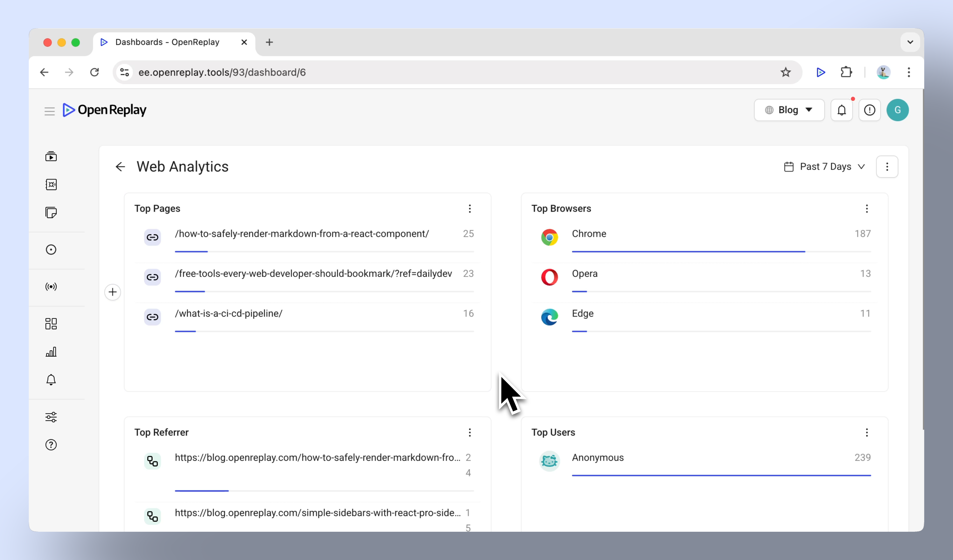Viewport: 953px width, 560px height.
Task: Close the Dashboards - OpenReplay tab
Action: [x=244, y=42]
